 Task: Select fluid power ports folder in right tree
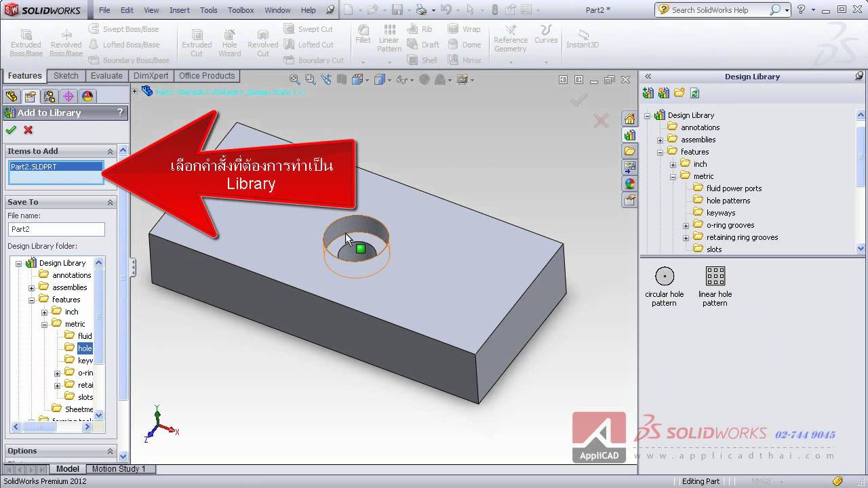click(734, 188)
